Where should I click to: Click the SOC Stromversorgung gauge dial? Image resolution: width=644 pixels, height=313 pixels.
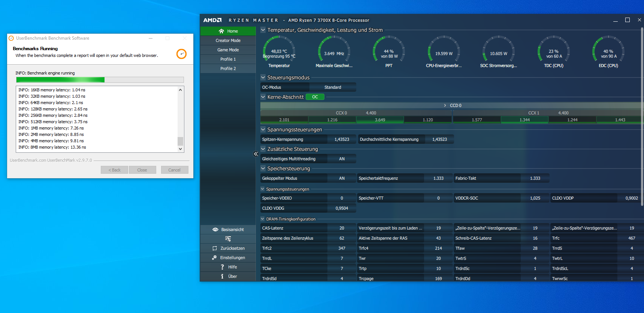click(499, 49)
